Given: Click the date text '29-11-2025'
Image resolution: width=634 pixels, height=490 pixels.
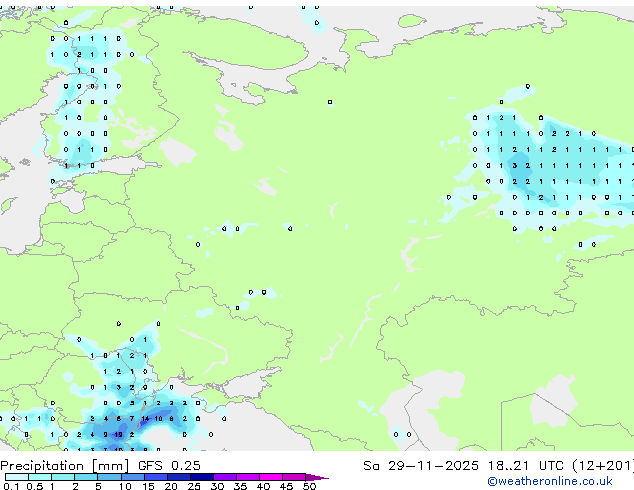Looking at the screenshot, I should coord(433,466).
